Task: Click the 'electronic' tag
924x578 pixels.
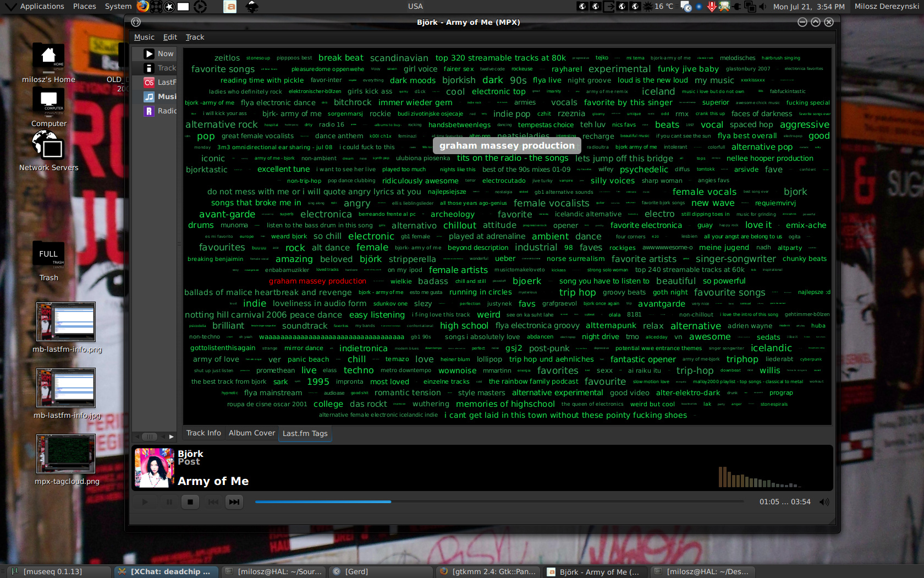Action: 371,236
